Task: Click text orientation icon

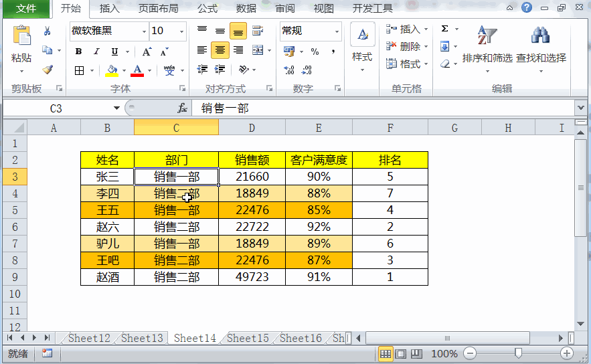Action: pos(244,70)
